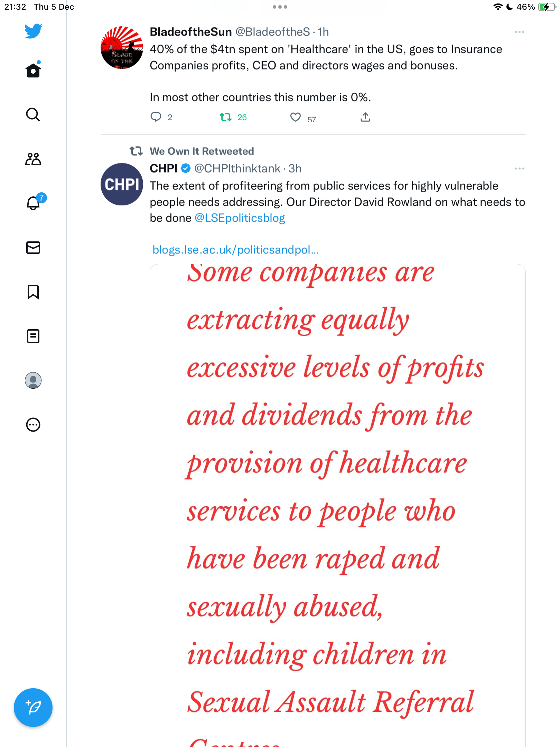Reply to BladeoftheSun's healthcare tweet
560x747 pixels.
pos(156,118)
